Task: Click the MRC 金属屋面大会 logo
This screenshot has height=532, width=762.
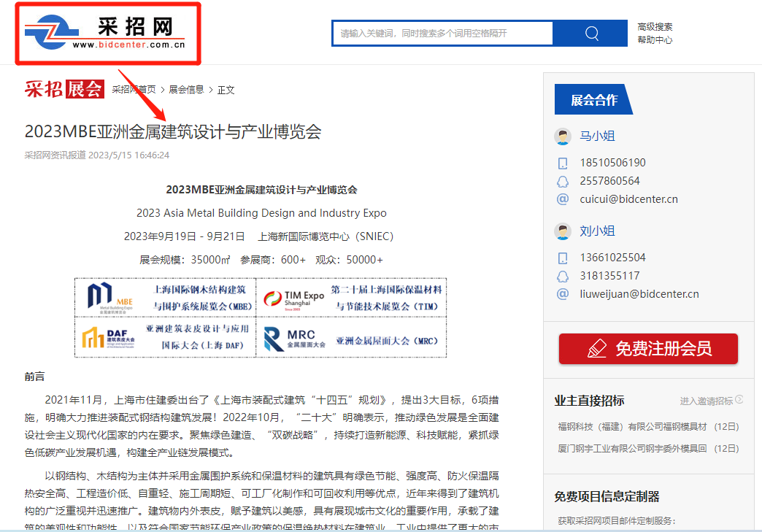Action: (x=294, y=339)
